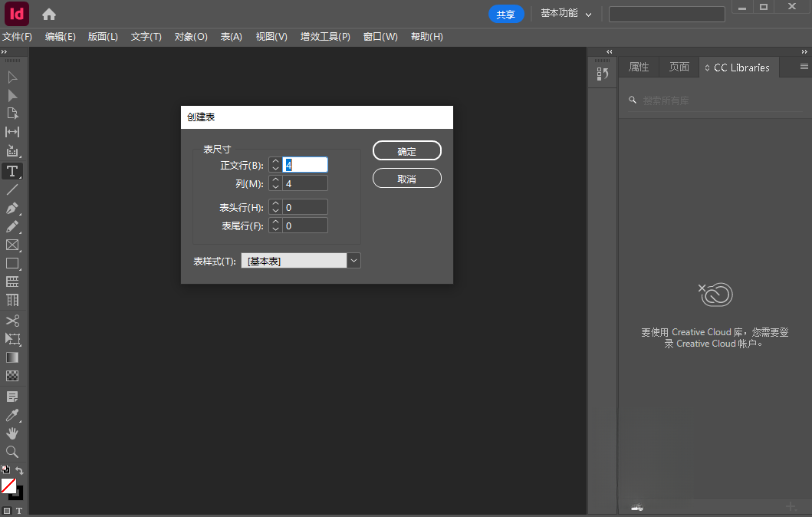
Task: Open the 文字(T) menu
Action: tap(146, 37)
